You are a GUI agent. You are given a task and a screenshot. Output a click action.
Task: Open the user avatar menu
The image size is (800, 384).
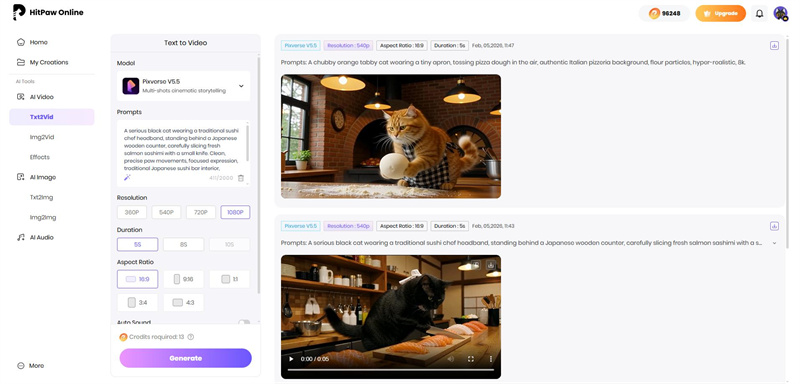(x=781, y=13)
